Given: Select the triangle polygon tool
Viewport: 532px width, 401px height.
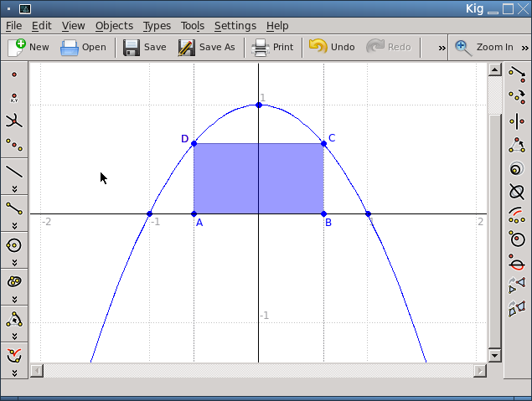Looking at the screenshot, I should [x=14, y=318].
